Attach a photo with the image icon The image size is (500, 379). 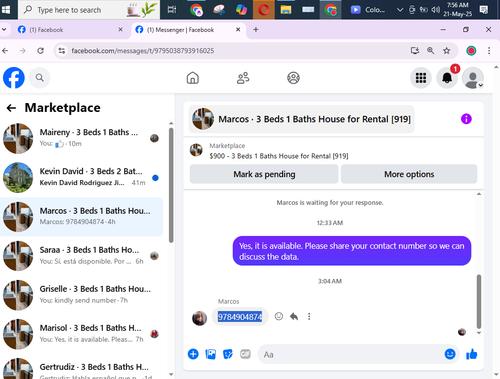[211, 354]
